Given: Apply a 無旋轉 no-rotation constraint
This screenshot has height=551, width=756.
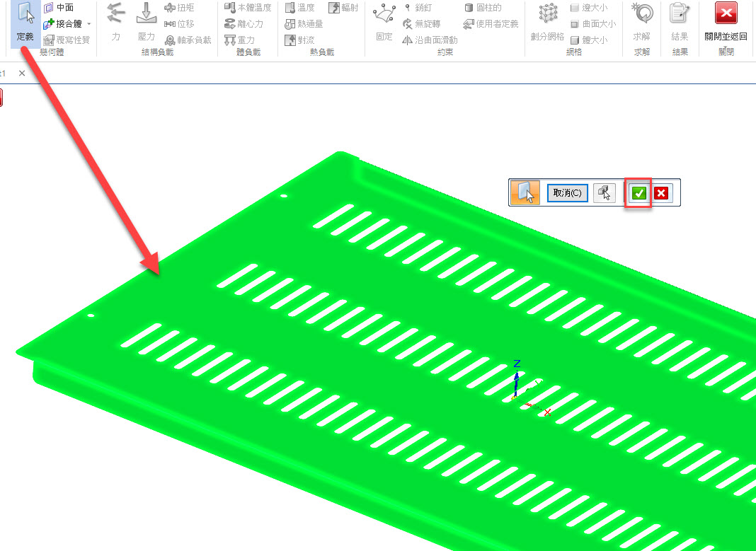Looking at the screenshot, I should [422, 23].
